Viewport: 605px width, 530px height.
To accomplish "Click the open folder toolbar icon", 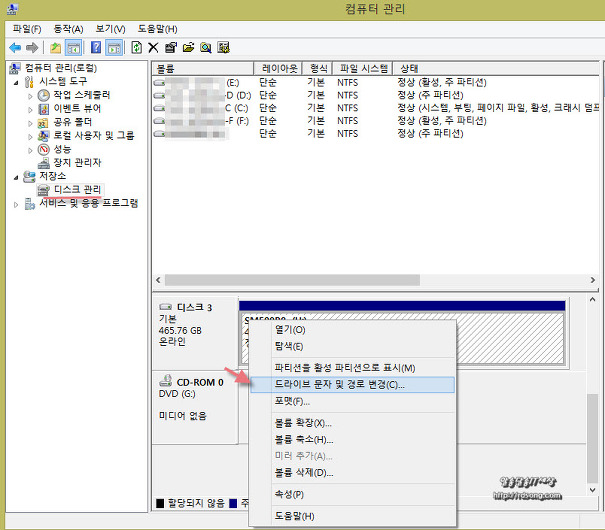I will [188, 47].
